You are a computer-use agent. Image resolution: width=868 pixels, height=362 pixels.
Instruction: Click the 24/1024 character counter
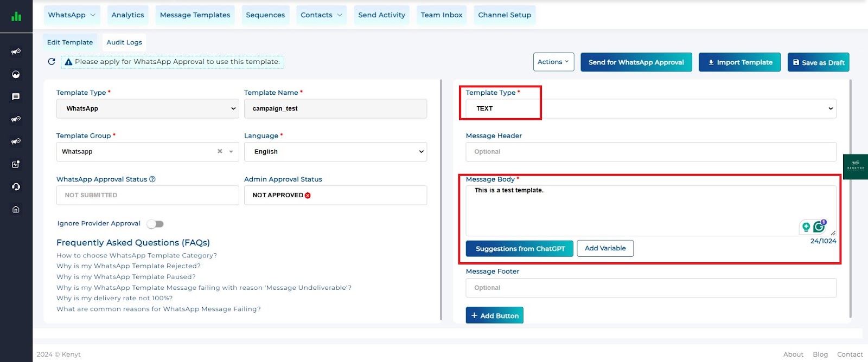823,241
